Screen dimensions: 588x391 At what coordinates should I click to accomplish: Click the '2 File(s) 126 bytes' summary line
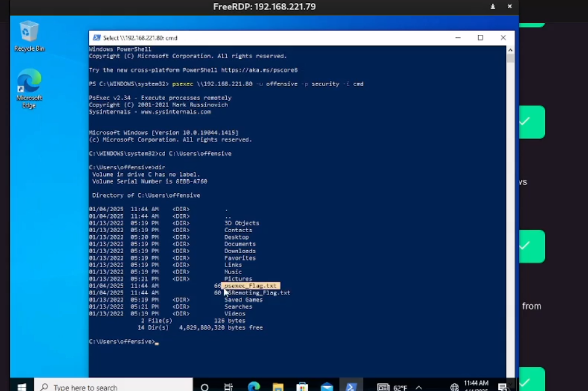tap(193, 321)
